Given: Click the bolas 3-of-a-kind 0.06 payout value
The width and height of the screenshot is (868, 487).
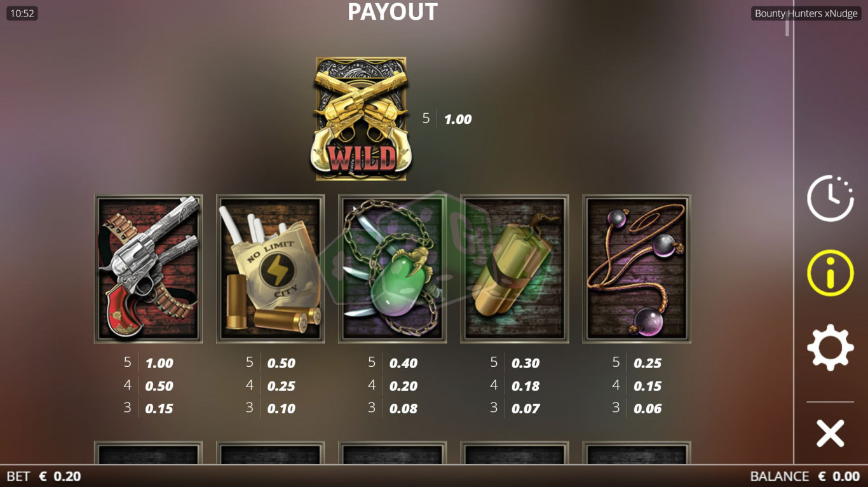Looking at the screenshot, I should pos(648,409).
